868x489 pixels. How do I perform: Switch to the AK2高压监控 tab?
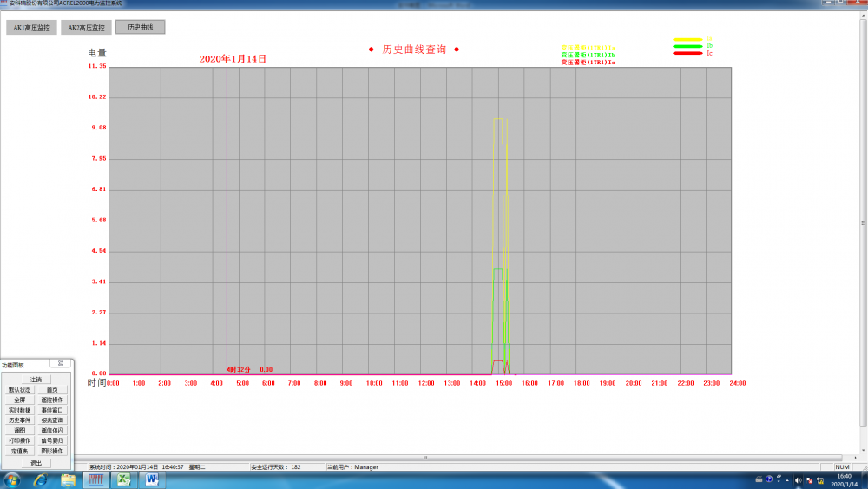pos(85,28)
